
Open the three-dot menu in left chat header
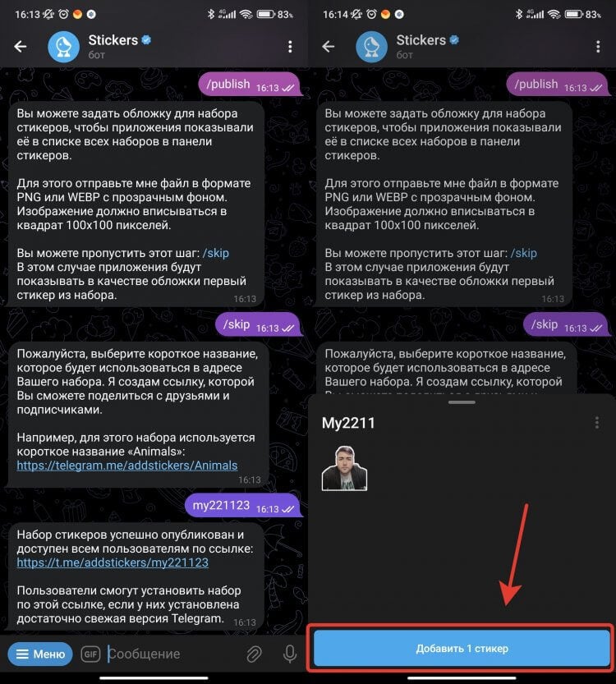[x=290, y=47]
